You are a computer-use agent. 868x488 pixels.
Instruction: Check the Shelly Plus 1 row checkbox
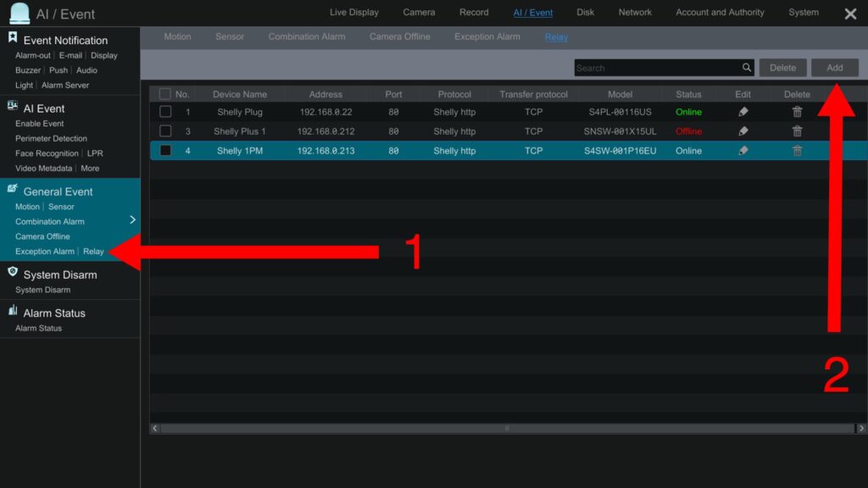click(165, 131)
